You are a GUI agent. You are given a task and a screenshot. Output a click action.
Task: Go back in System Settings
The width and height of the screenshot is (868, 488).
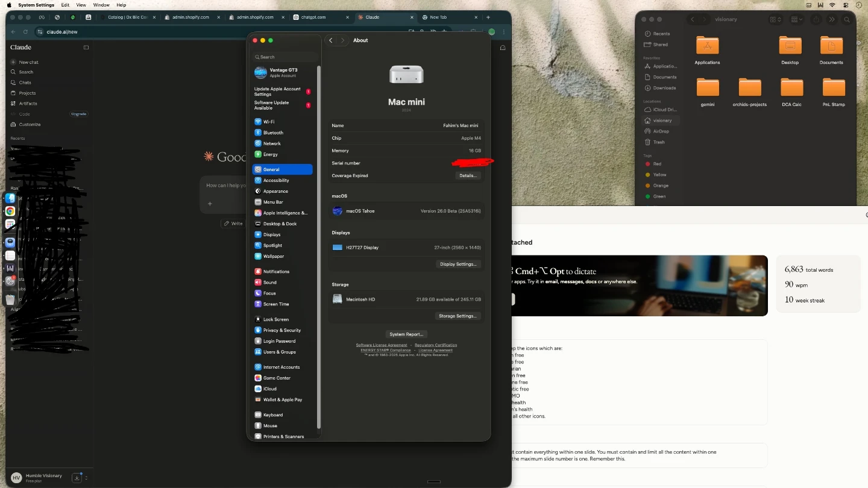[x=331, y=40]
